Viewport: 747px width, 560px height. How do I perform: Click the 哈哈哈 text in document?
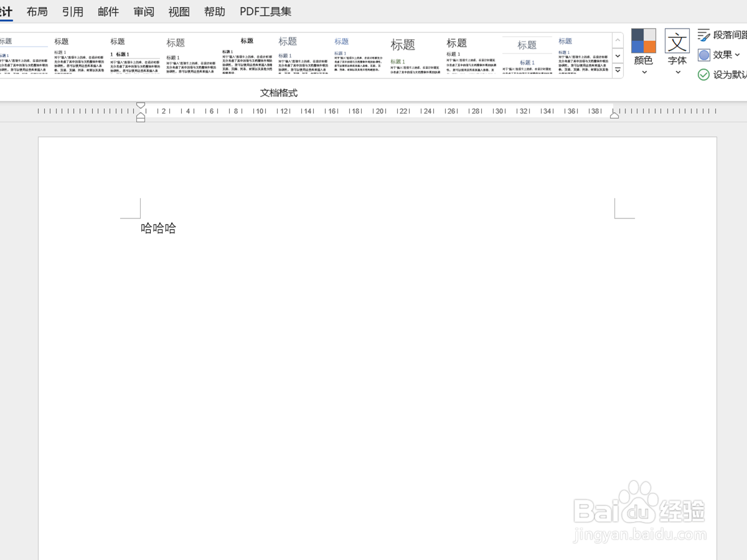tap(158, 228)
